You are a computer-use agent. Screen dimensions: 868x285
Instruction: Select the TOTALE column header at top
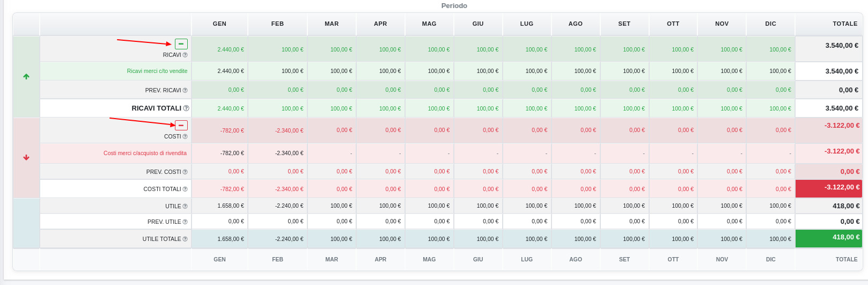point(845,24)
